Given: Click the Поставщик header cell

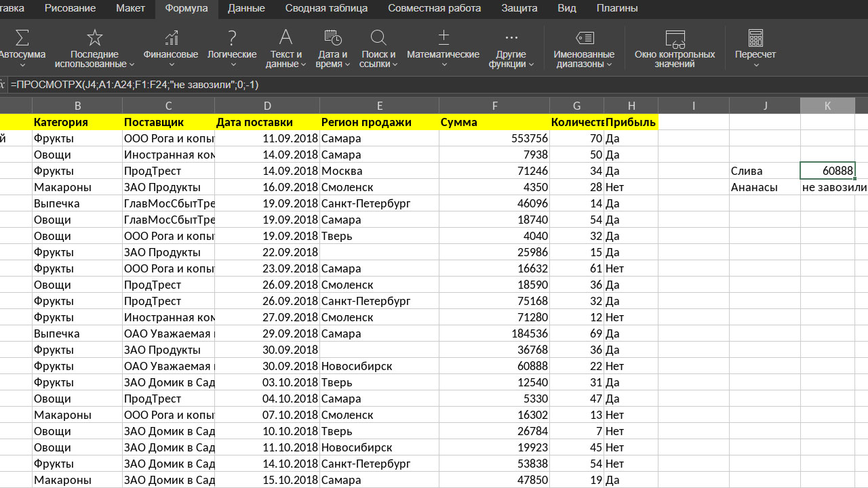Looking at the screenshot, I should [x=168, y=122].
